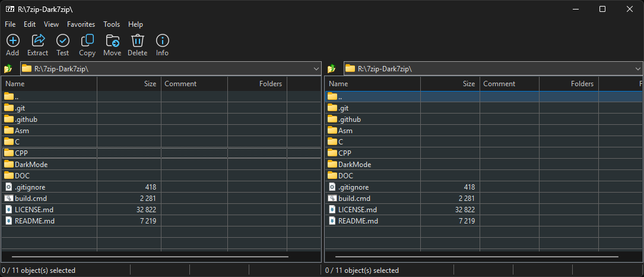
Task: Click the Copy toolbar icon
Action: coord(87,40)
